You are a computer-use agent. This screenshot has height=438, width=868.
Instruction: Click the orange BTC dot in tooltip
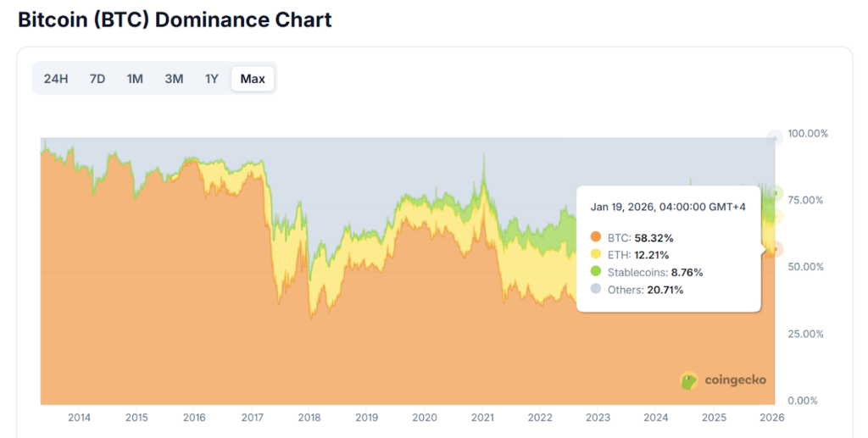point(595,236)
